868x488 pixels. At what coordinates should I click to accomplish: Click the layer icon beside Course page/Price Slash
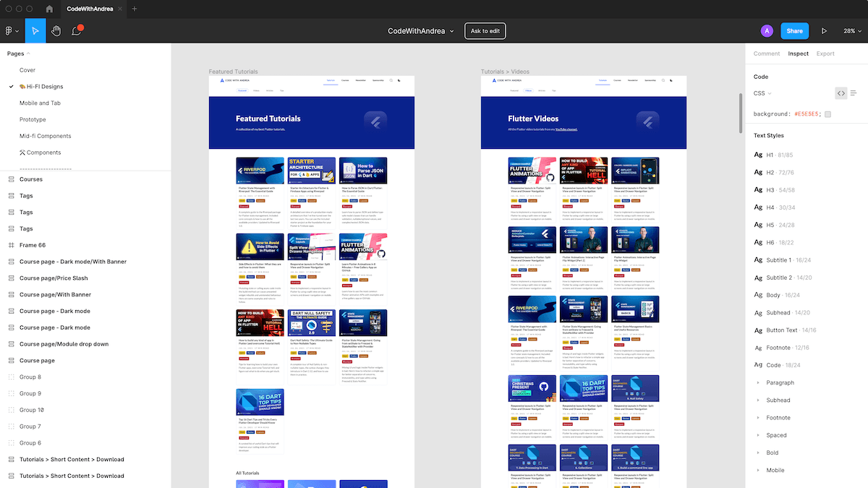click(x=11, y=278)
